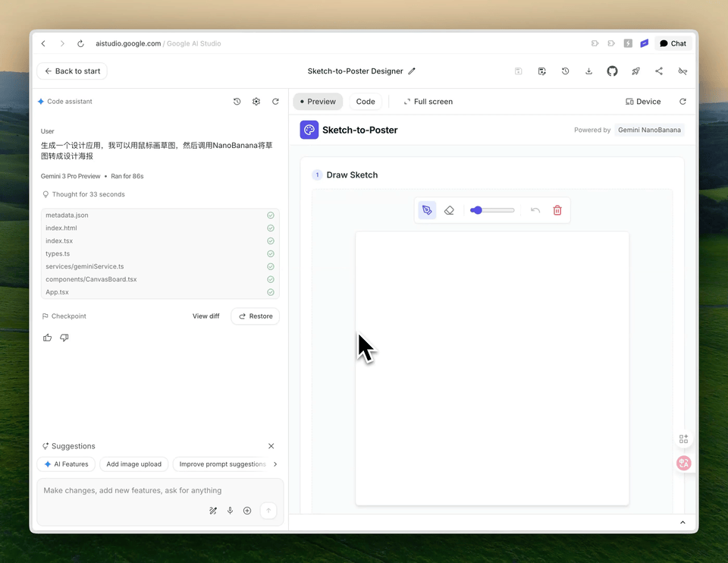Click the rocket deploy icon
This screenshot has width=728, height=563.
pos(635,71)
